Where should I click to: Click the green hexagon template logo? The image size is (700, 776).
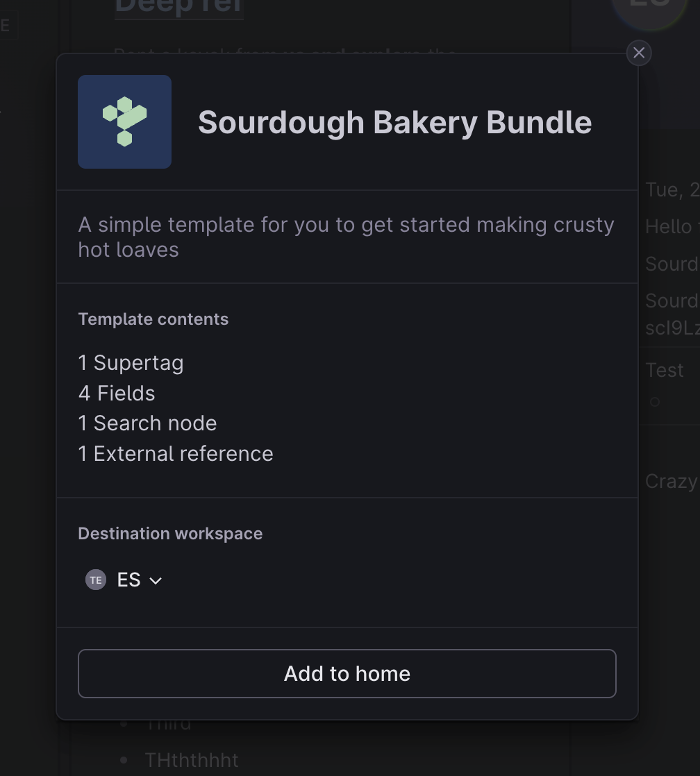coord(125,121)
